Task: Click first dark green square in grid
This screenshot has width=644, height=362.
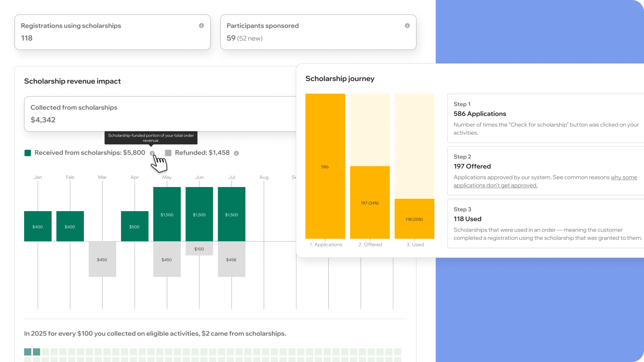Action: tap(28, 352)
